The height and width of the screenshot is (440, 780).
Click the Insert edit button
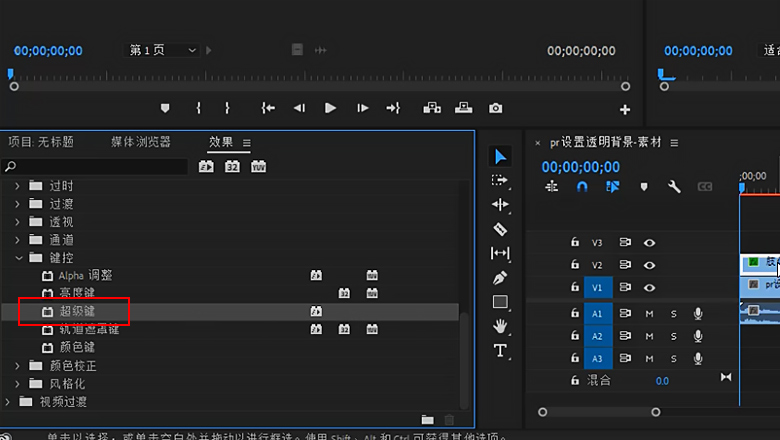point(432,108)
